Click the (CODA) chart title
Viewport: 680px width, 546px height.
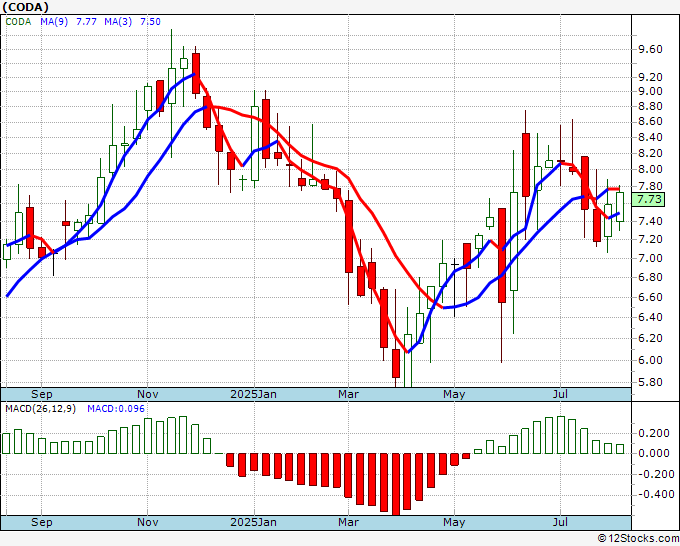pos(26,7)
